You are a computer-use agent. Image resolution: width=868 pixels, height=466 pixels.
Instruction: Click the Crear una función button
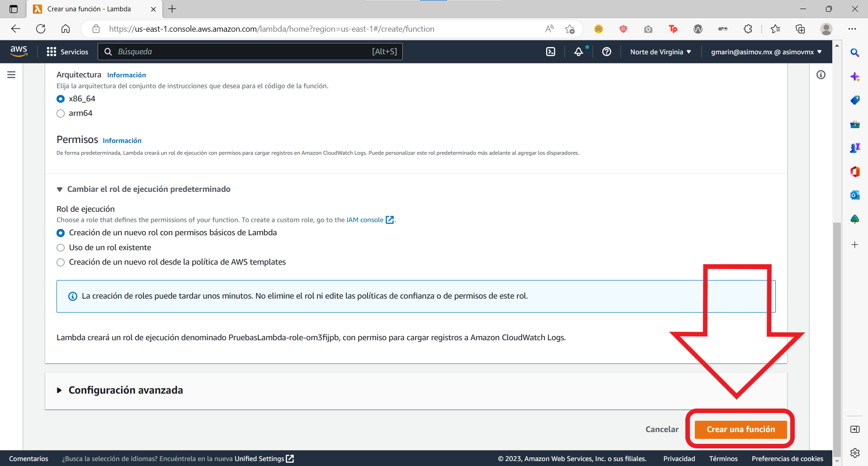point(741,429)
